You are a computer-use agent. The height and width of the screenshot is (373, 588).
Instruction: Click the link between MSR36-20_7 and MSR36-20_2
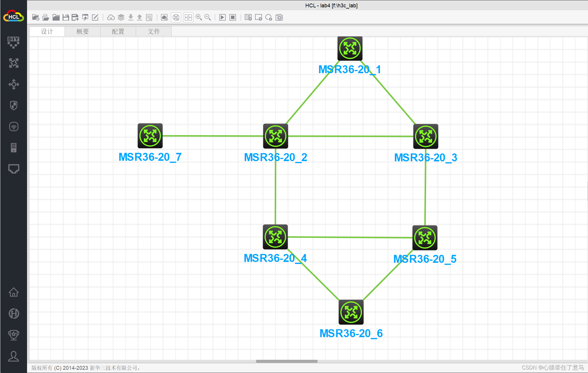[x=213, y=136]
